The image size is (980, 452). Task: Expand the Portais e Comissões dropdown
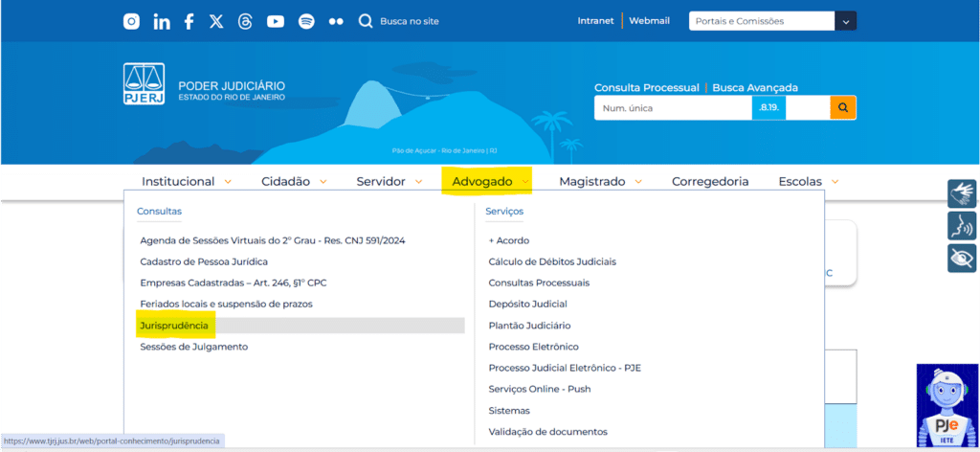(845, 21)
